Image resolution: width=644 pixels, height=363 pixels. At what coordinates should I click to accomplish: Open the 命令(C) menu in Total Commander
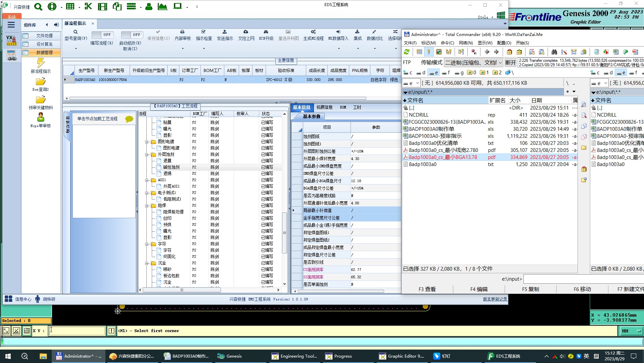tap(447, 43)
